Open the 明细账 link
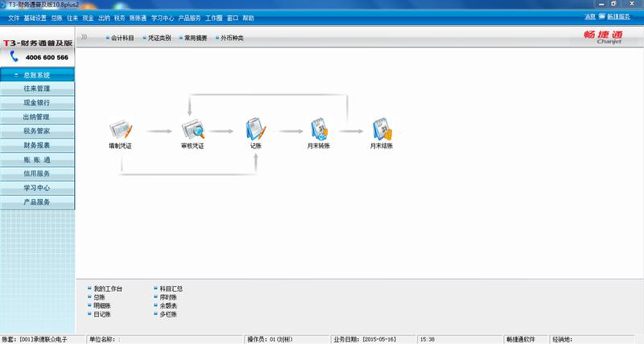Image resolution: width=644 pixels, height=344 pixels. pyautogui.click(x=102, y=306)
